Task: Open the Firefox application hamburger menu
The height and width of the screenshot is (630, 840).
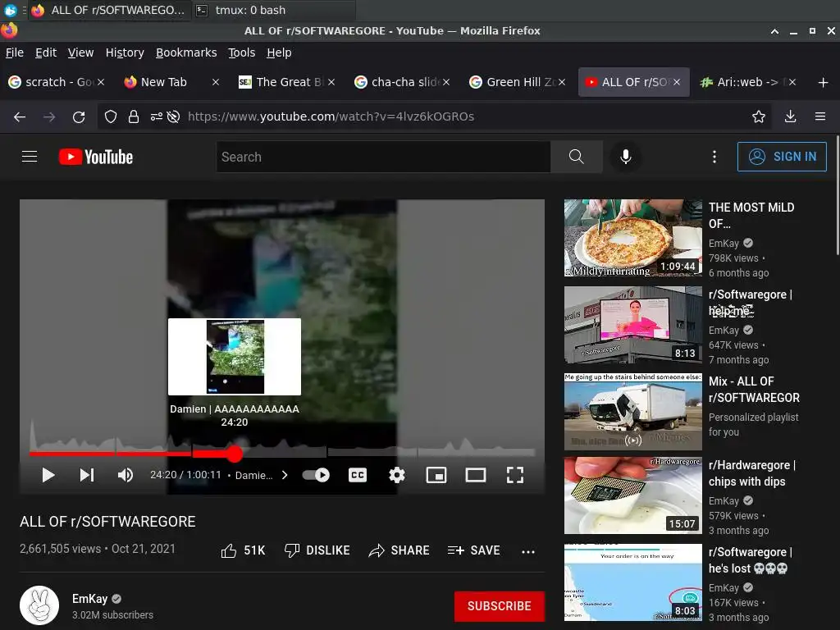Action: pyautogui.click(x=820, y=116)
